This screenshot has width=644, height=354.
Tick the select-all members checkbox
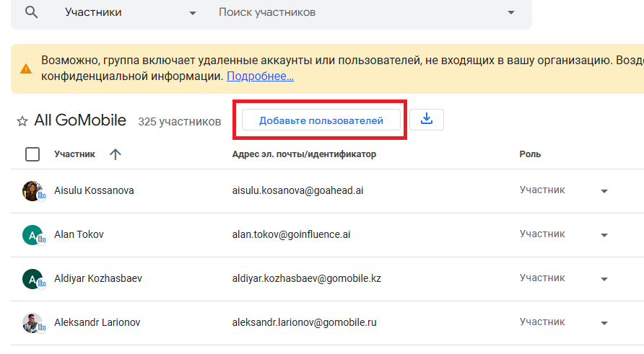coord(32,154)
